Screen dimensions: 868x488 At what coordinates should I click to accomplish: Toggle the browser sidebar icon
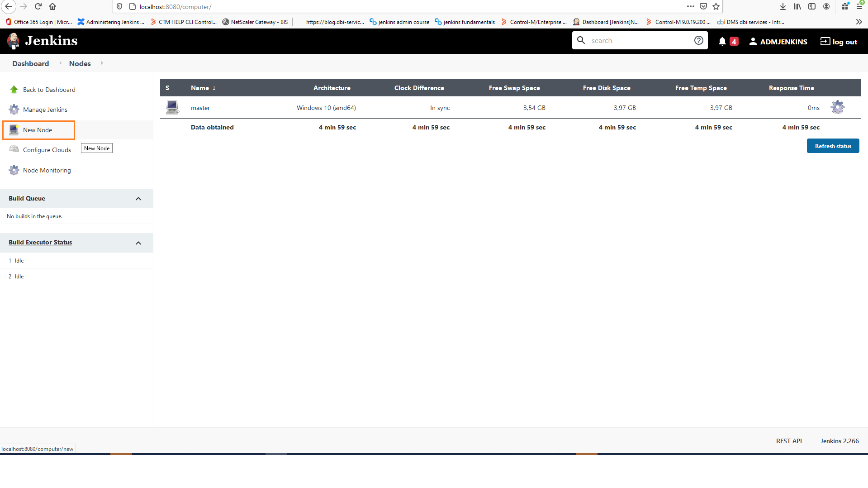[x=812, y=6]
